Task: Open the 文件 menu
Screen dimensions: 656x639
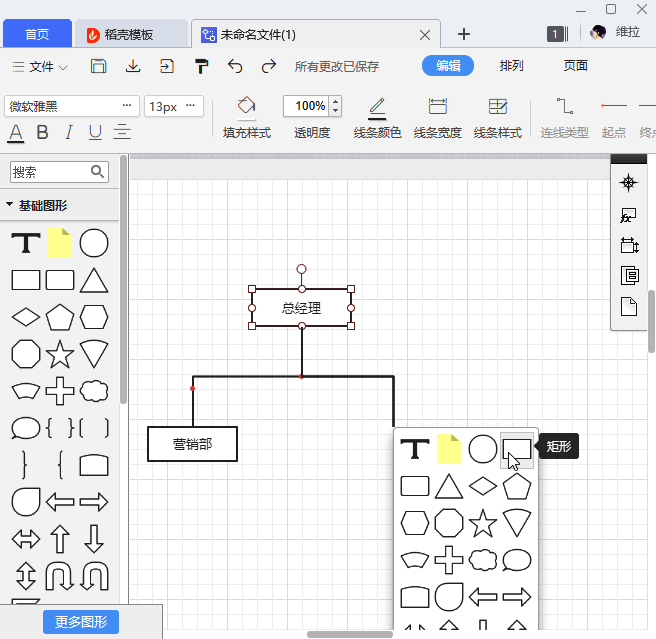Action: pyautogui.click(x=40, y=67)
